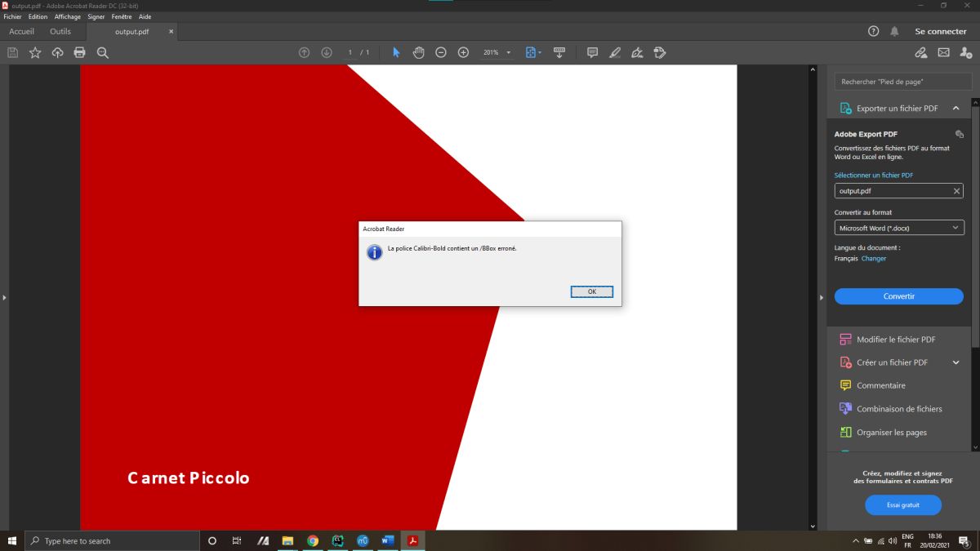Click the Windows Start button

coord(12,540)
